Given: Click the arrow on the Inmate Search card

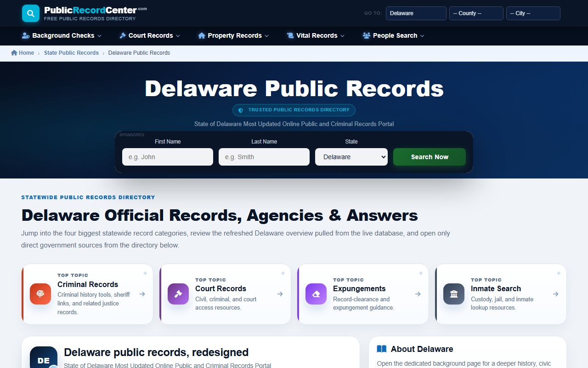Looking at the screenshot, I should (x=556, y=294).
